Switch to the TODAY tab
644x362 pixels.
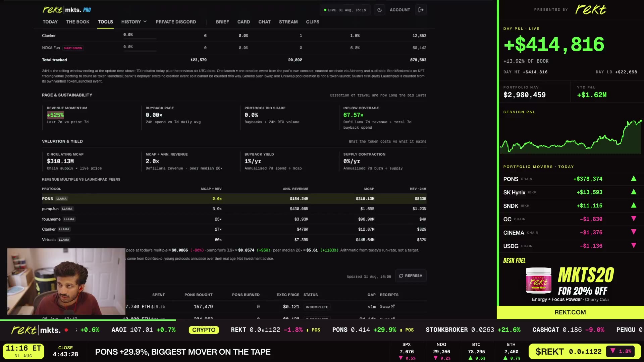[x=50, y=22]
